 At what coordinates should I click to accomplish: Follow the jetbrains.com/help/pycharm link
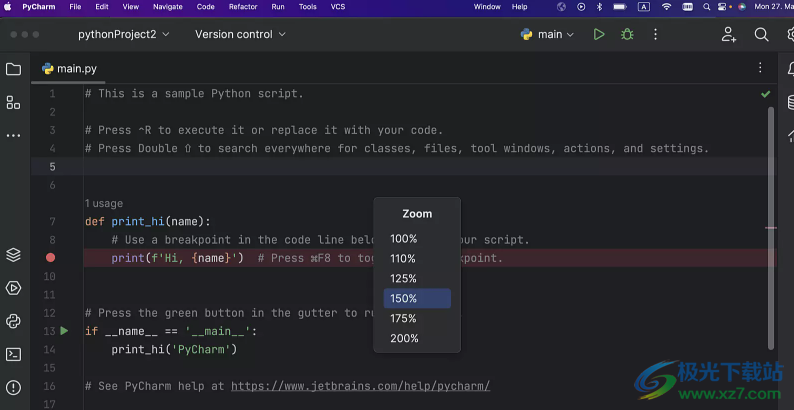coord(361,386)
